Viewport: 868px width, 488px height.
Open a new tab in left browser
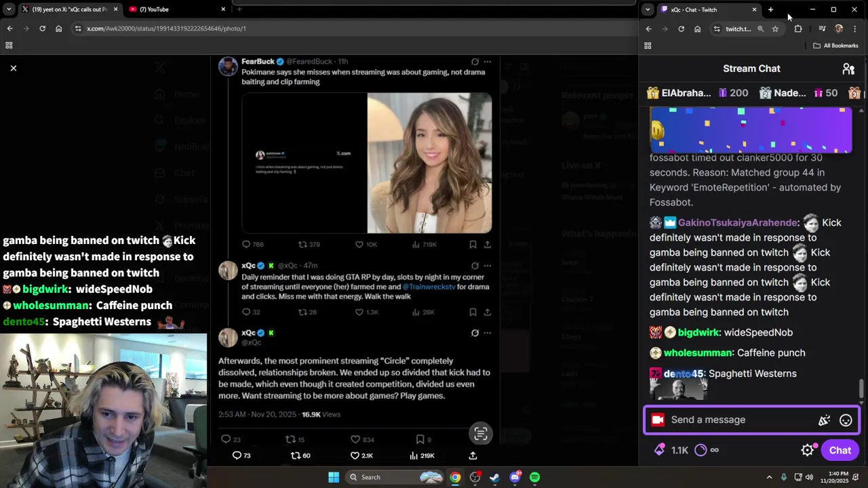tap(239, 9)
